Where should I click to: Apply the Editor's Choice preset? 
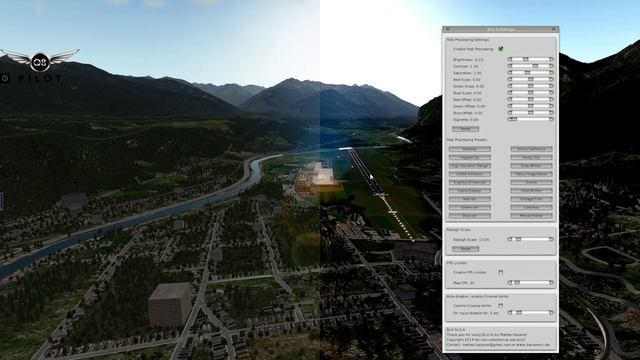pyautogui.click(x=470, y=174)
